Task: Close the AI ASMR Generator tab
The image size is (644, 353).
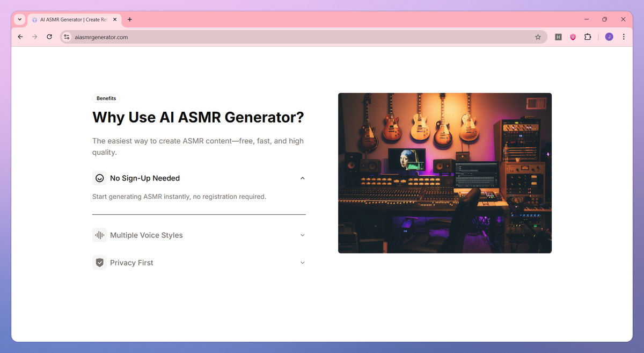Action: [x=115, y=19]
